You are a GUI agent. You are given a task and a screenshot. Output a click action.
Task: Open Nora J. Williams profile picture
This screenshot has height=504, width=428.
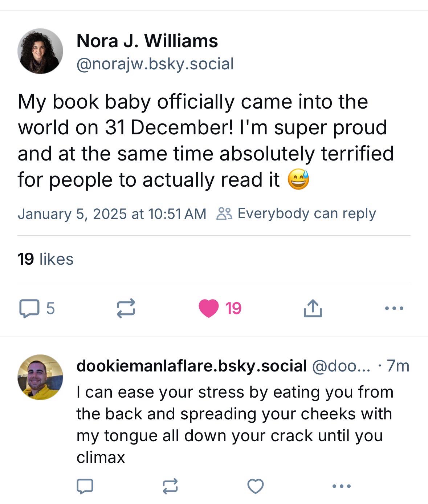[x=40, y=51]
